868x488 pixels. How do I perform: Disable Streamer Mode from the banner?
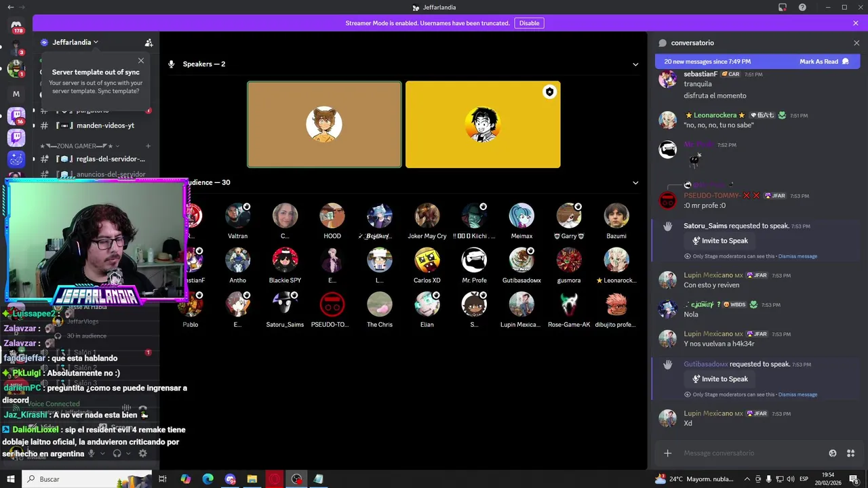pyautogui.click(x=529, y=23)
